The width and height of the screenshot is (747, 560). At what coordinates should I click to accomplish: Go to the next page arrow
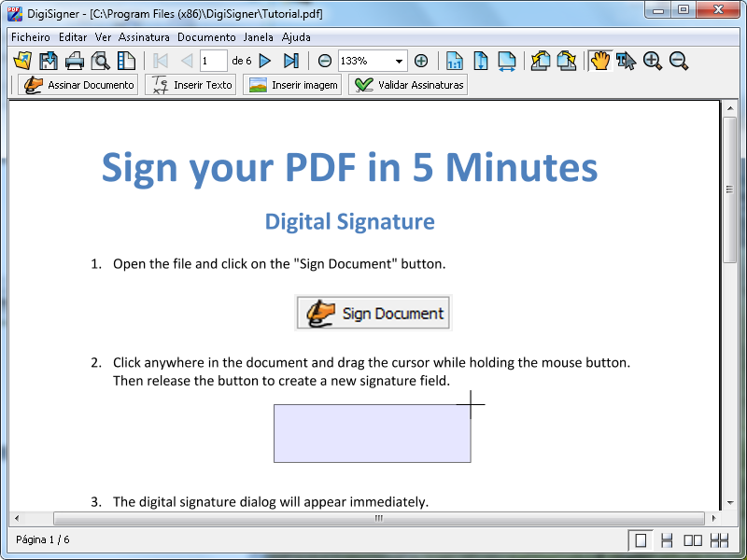[x=265, y=61]
